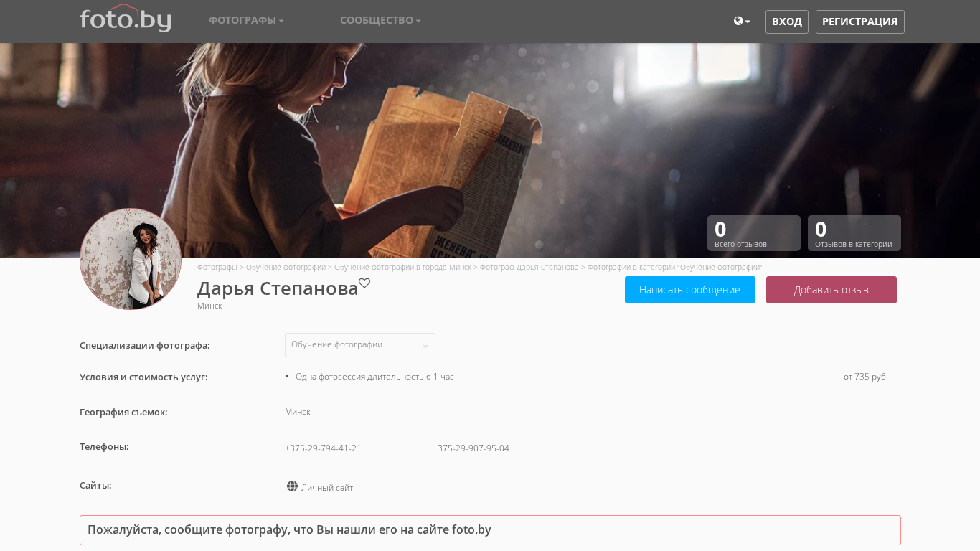980x551 pixels.
Task: Open the Фотограф Дарья Степанова breadcrumb
Action: pos(529,267)
